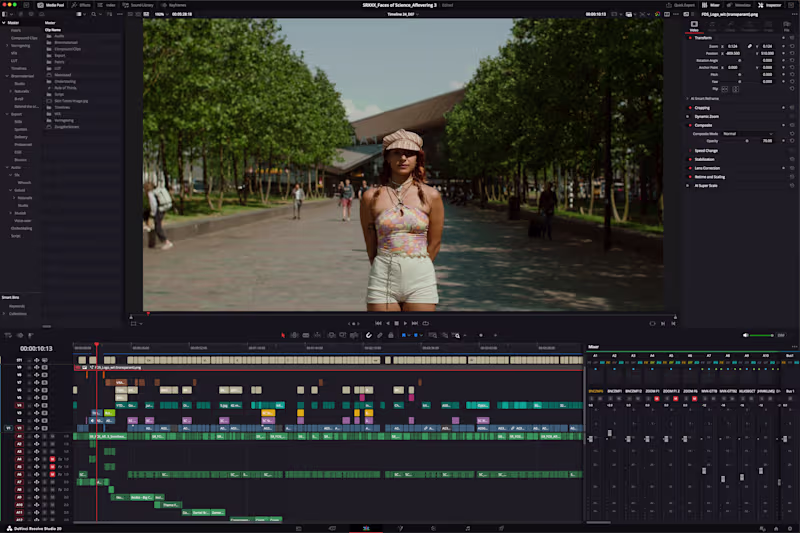Add keyframe for Transform section

point(783,38)
